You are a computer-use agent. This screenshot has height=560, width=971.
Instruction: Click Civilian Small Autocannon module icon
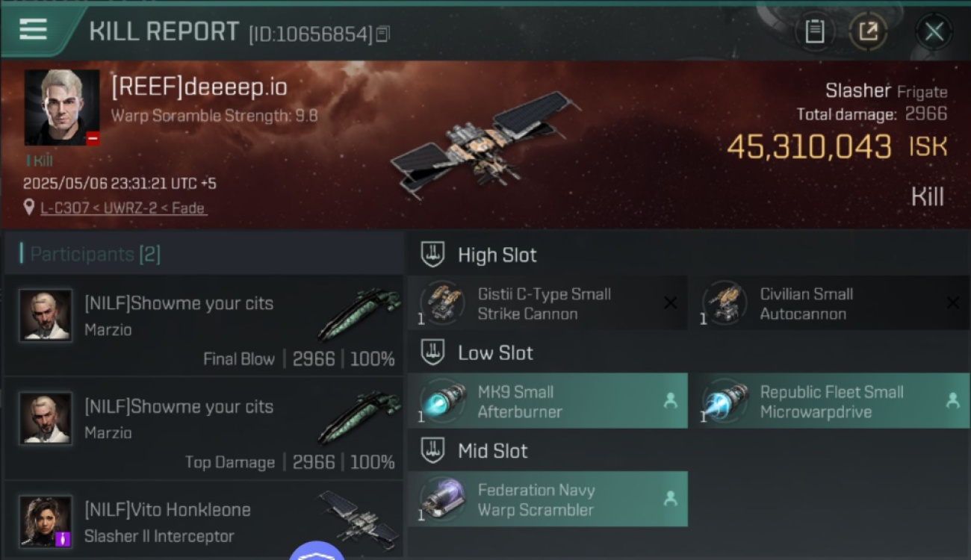(725, 303)
